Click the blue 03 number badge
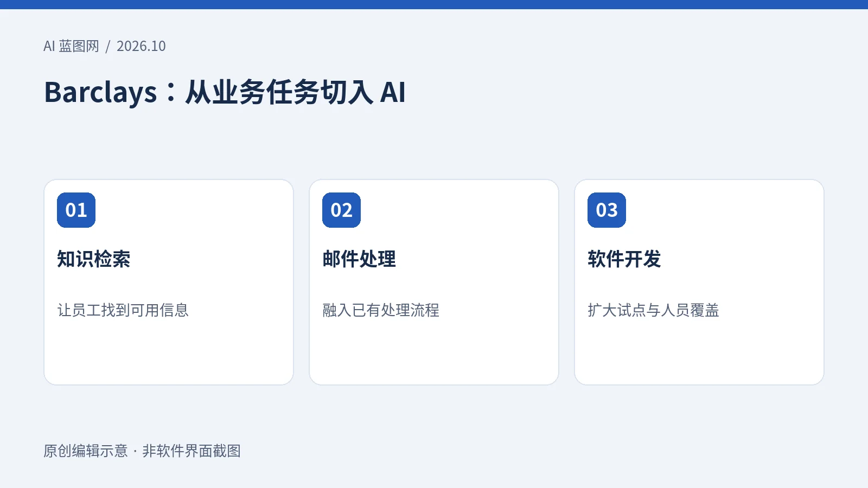This screenshot has height=488, width=868. (x=607, y=210)
